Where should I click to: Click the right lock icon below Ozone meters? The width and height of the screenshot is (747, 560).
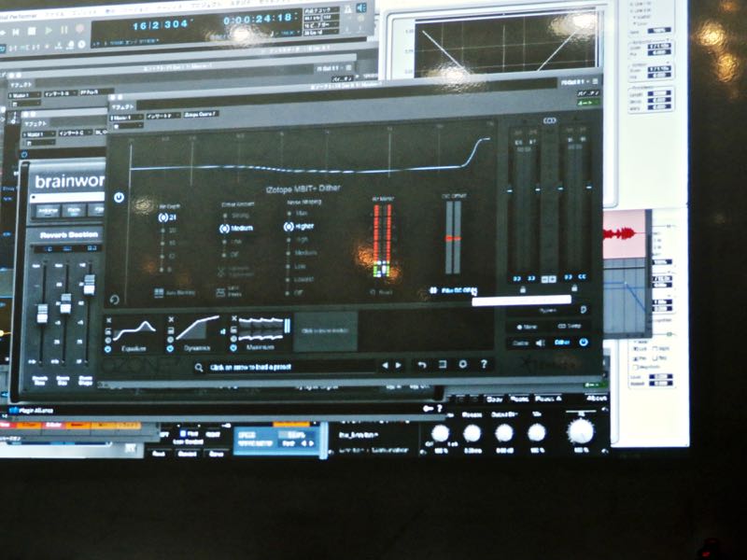[x=574, y=288]
